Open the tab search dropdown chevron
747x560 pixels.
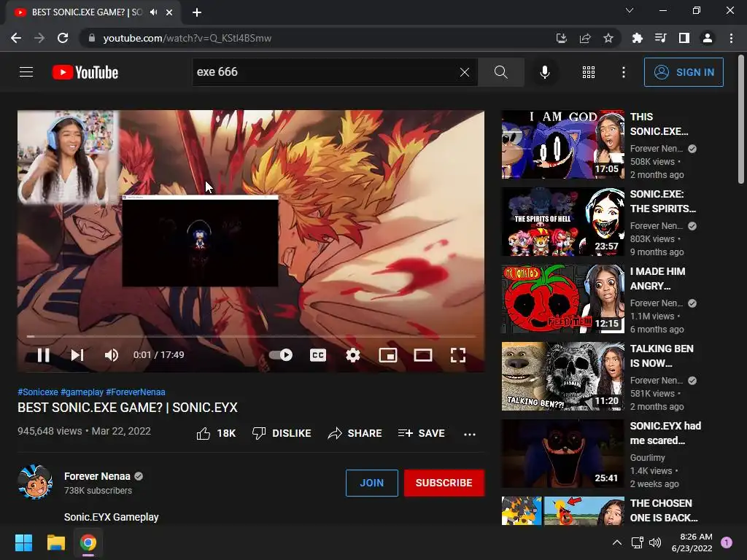630,10
